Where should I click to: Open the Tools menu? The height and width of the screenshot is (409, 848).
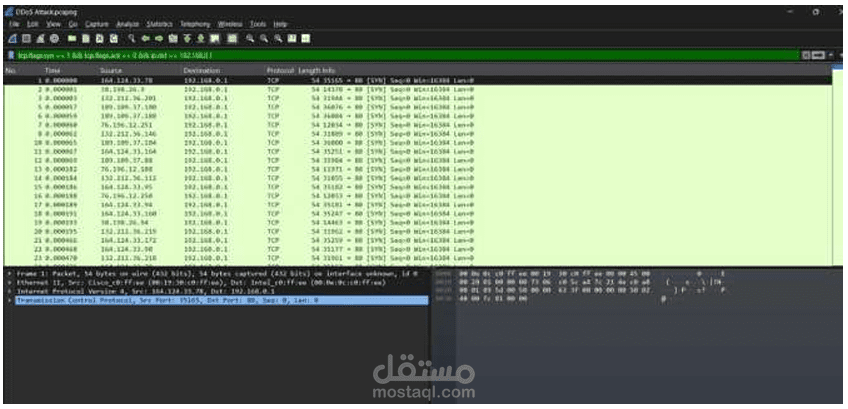click(258, 24)
